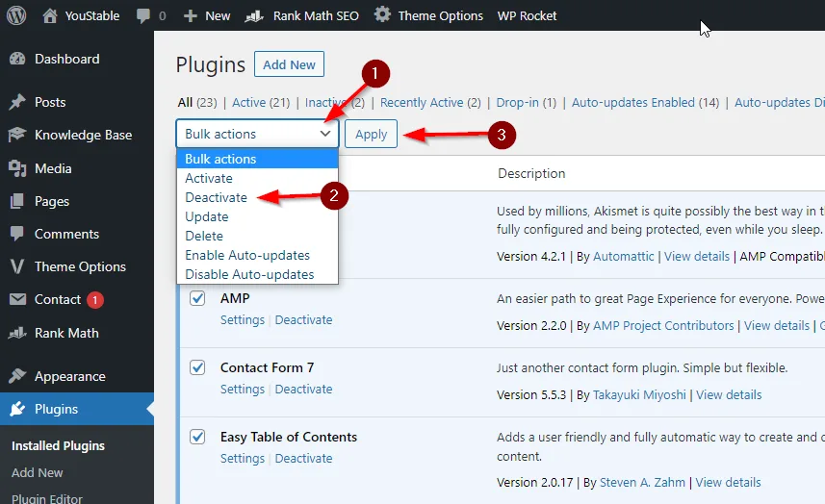Filter plugins by Recently Active (2)
Image resolution: width=825 pixels, height=504 pixels.
point(430,103)
